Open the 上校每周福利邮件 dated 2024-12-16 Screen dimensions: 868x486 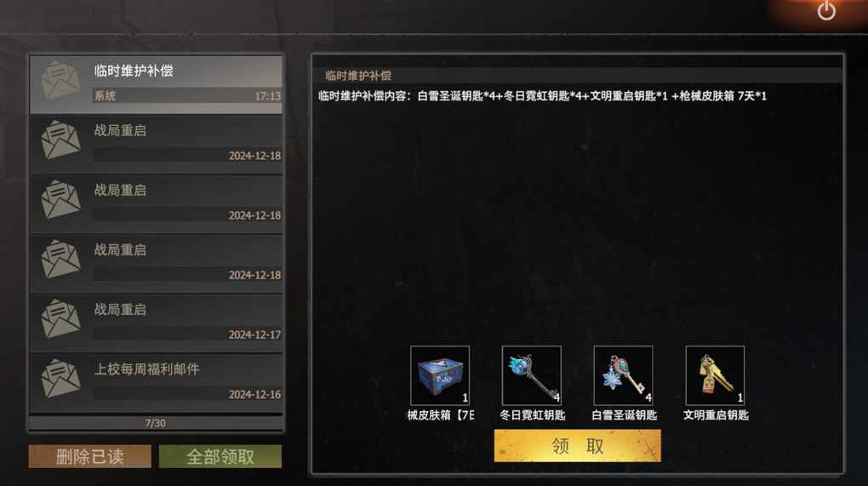[156, 383]
